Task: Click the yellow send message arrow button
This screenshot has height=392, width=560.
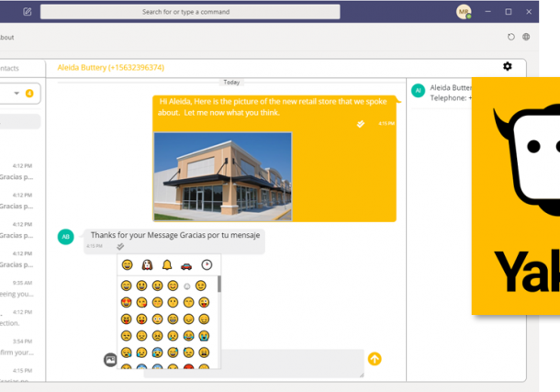Action: coord(375,359)
